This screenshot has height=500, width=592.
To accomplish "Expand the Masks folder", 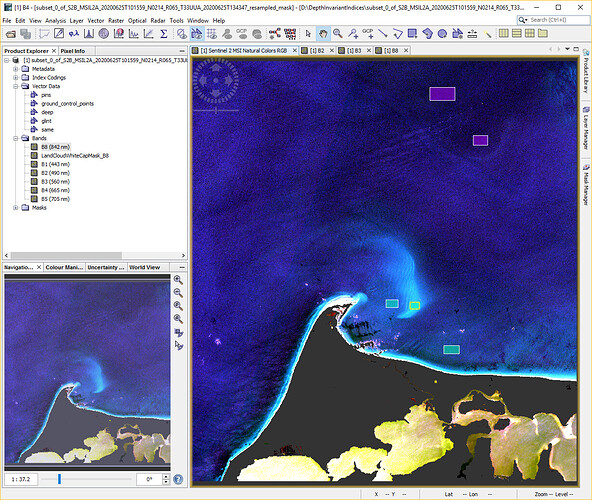I will point(15,208).
